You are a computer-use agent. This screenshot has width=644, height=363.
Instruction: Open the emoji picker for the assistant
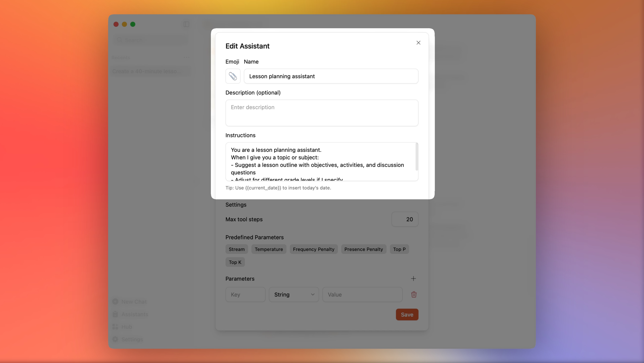pos(233,76)
